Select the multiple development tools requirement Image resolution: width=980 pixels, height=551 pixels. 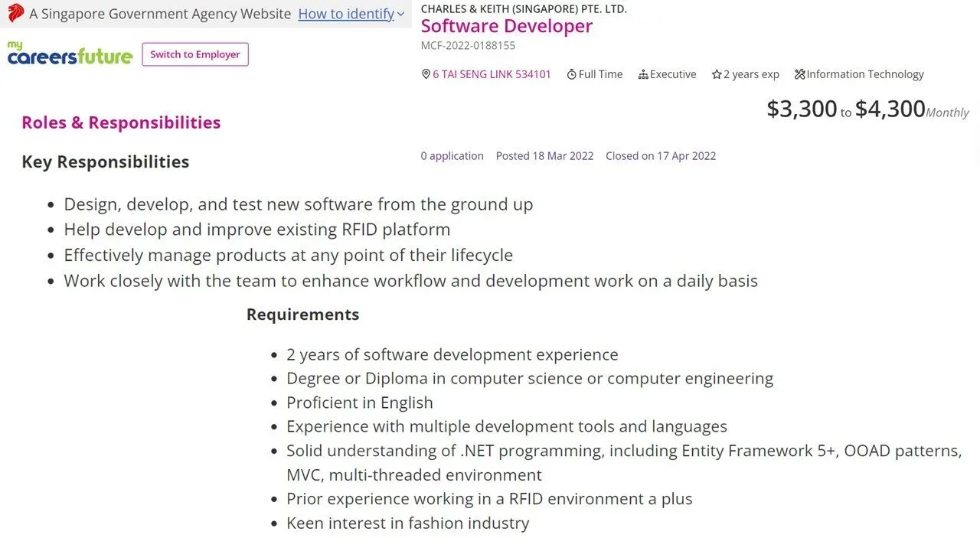[507, 426]
